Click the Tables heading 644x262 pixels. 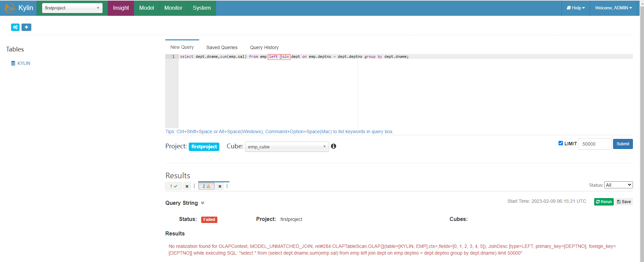pos(15,49)
